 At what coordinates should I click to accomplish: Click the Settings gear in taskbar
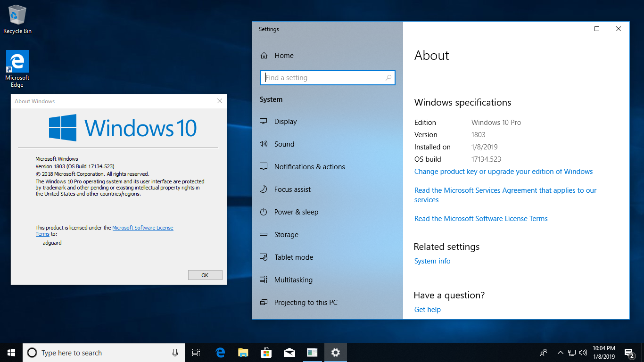(335, 353)
